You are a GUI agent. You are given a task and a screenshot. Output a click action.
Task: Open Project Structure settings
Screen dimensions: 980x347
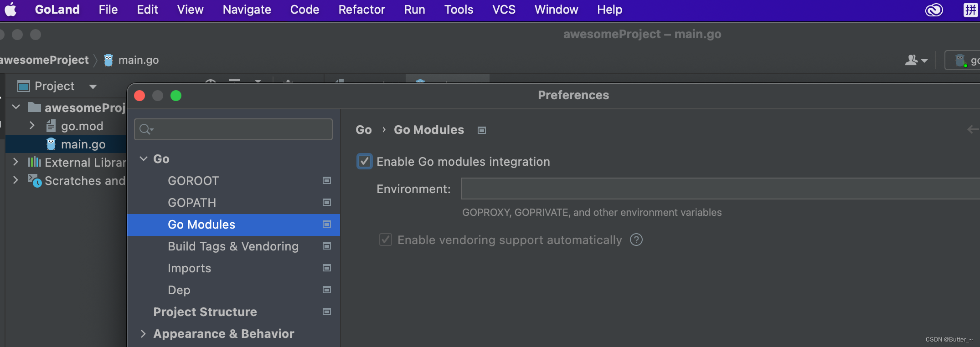(205, 312)
